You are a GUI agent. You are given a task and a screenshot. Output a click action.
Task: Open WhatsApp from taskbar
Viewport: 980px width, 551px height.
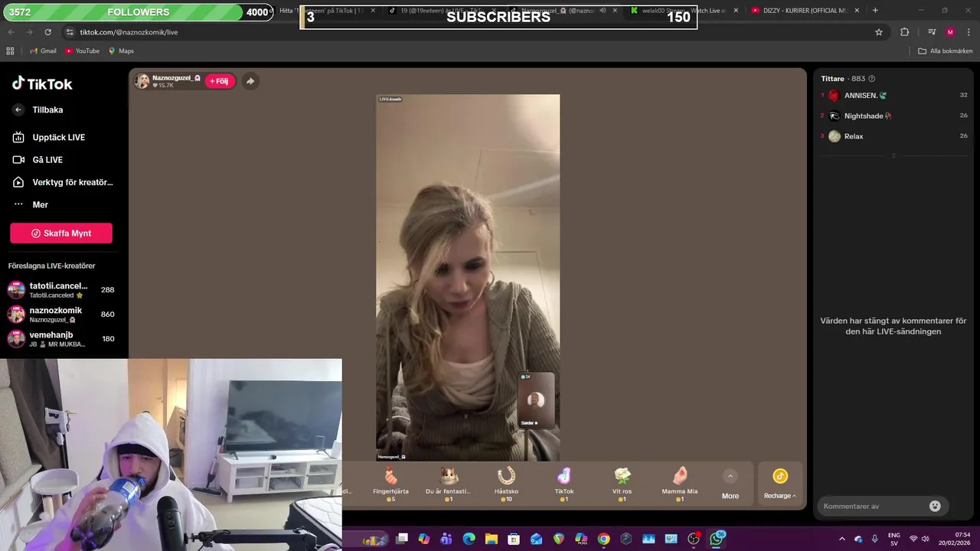(x=717, y=539)
